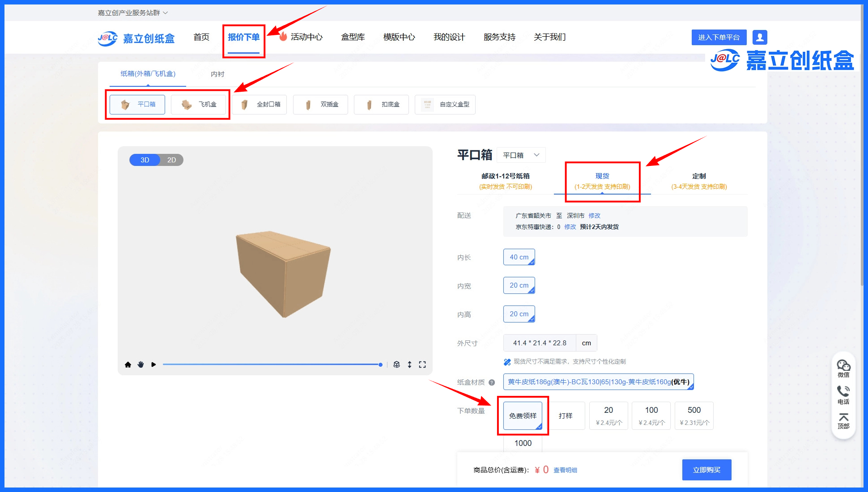The width and height of the screenshot is (868, 492).
Task: Enter fullscreen mode for the 3D preview
Action: (422, 365)
